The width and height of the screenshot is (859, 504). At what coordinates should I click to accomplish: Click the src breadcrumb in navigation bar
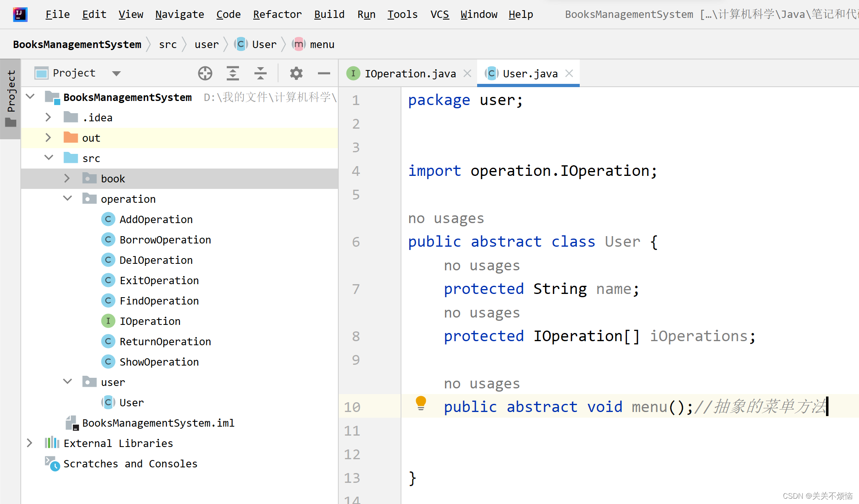[168, 44]
